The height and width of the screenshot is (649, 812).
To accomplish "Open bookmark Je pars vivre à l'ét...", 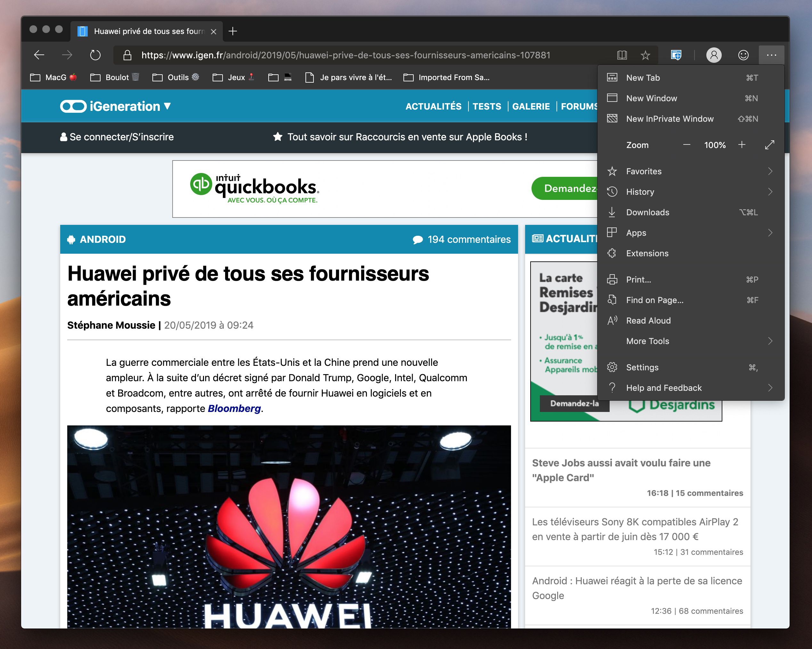I will click(349, 77).
